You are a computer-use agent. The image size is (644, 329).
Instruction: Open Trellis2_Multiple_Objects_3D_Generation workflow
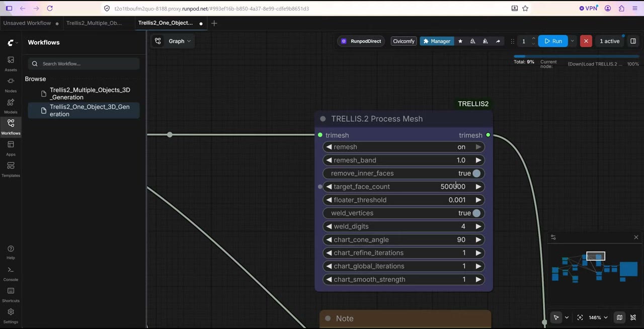coord(84,94)
